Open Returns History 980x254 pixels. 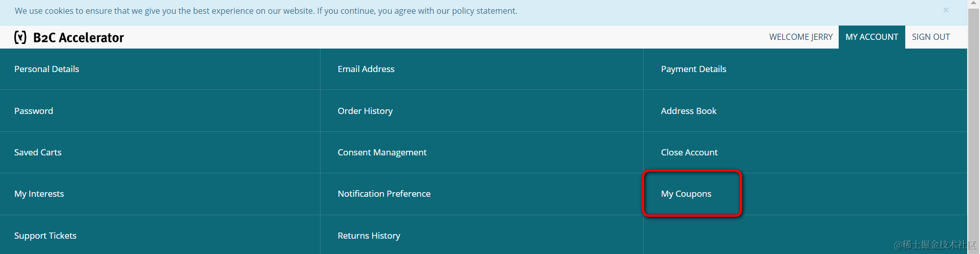coord(369,236)
